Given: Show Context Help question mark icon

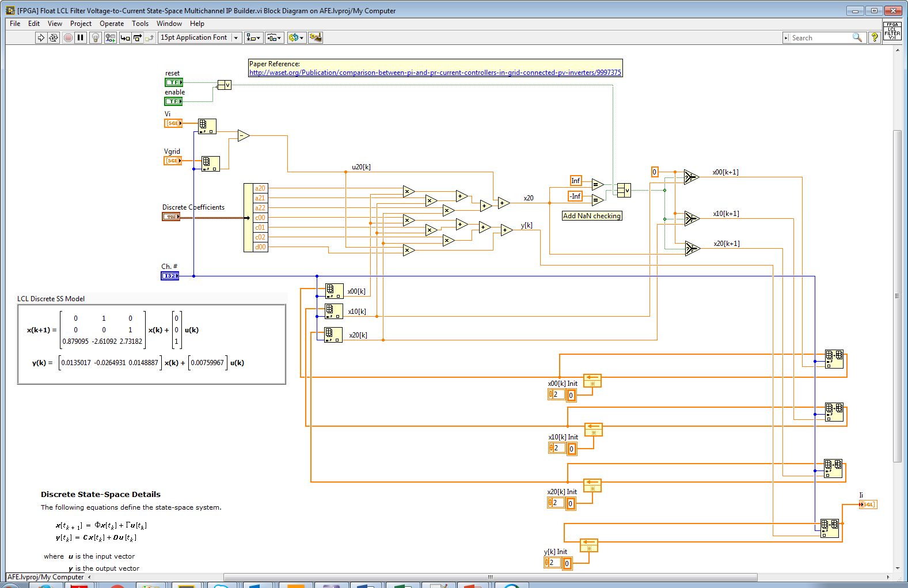Looking at the screenshot, I should pos(874,37).
